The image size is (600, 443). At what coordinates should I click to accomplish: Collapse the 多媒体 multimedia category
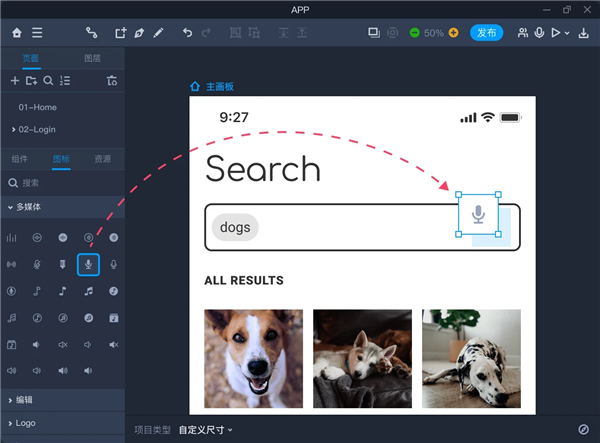pyautogui.click(x=62, y=207)
